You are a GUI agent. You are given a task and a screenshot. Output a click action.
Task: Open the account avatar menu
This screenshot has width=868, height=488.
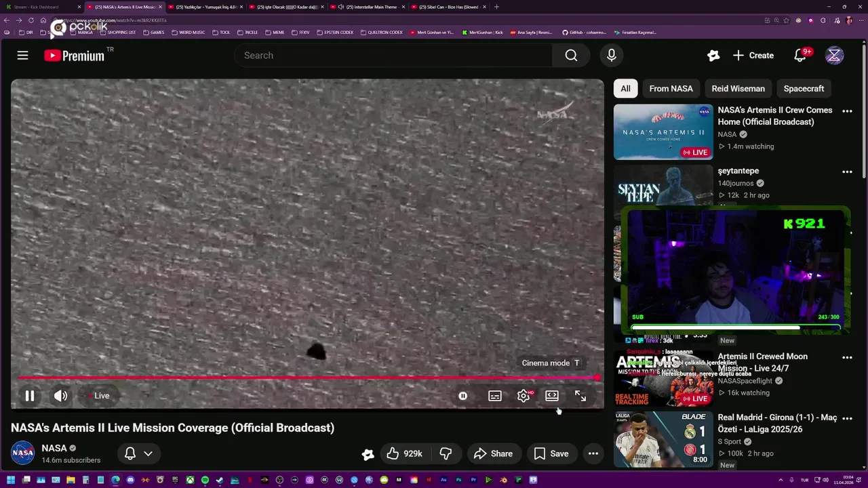click(834, 56)
